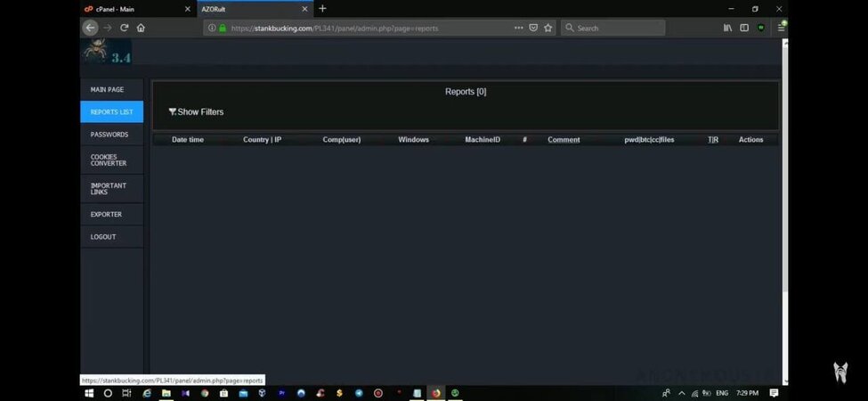
Task: Click the # column header
Action: click(x=524, y=140)
